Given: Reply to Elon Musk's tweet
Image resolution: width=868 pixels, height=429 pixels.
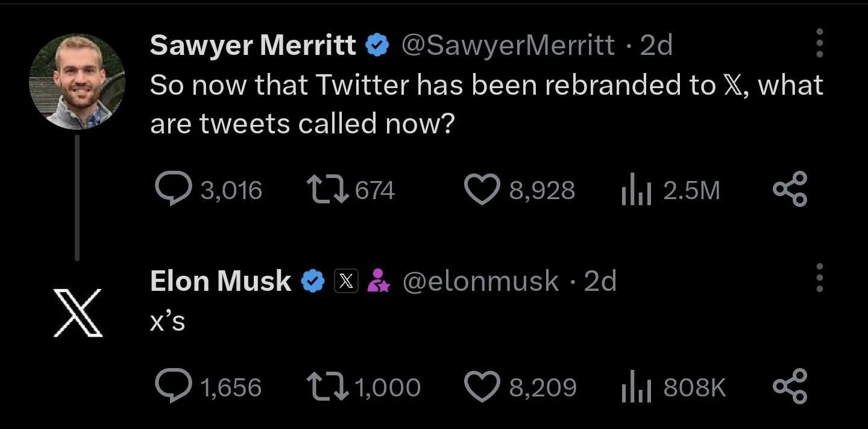Looking at the screenshot, I should [x=173, y=386].
